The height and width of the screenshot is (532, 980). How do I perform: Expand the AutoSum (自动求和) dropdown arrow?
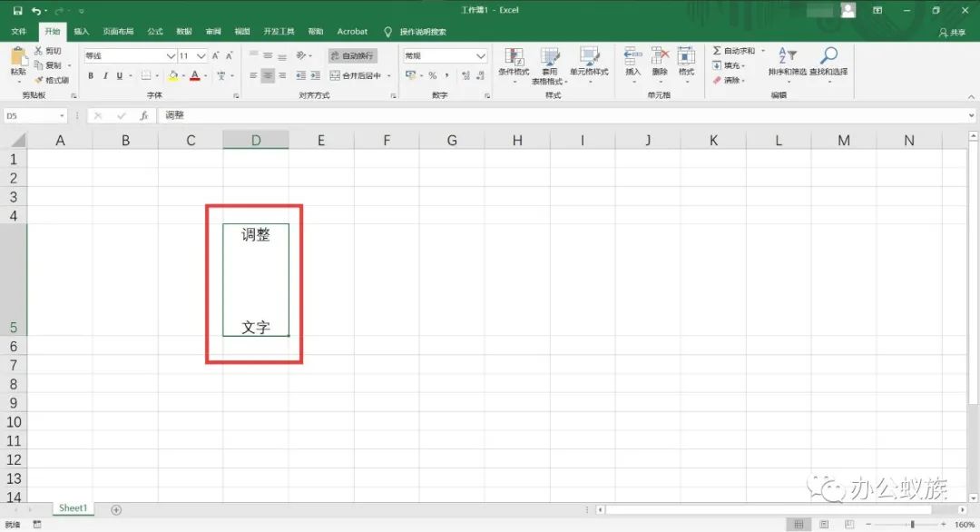pyautogui.click(x=762, y=51)
